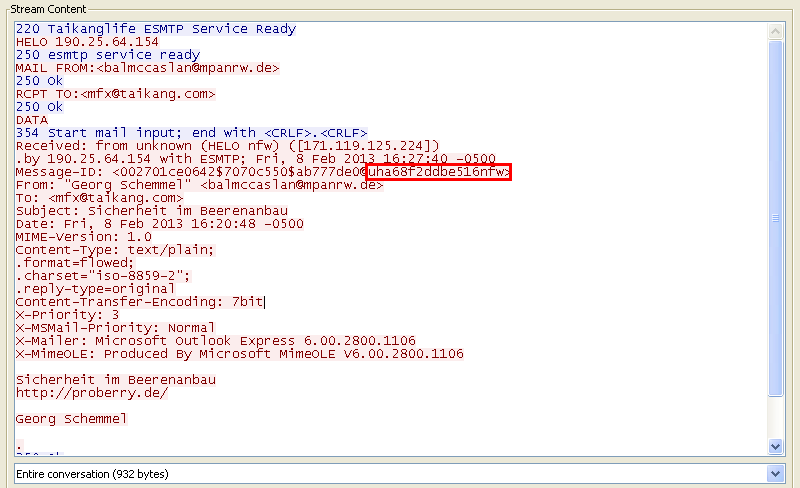Click the 220 Taikanglife ESMTP Service Ready line
The width and height of the screenshot is (800, 488).
(156, 29)
